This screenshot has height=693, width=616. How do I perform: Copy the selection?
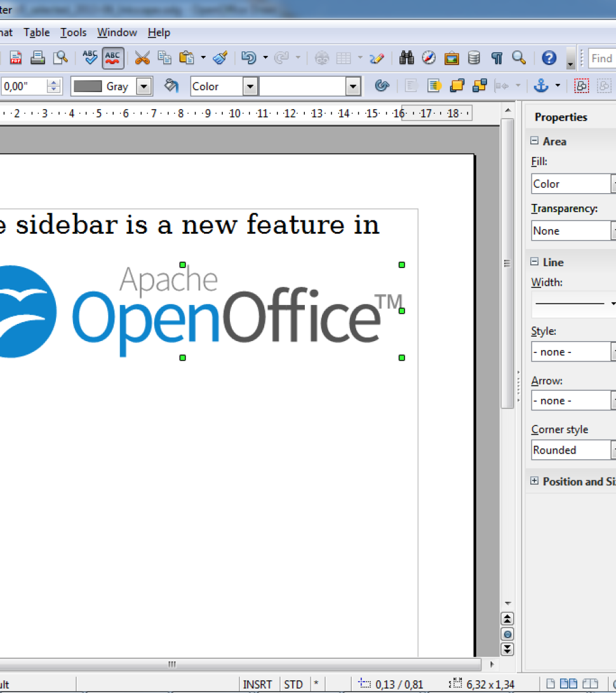(164, 58)
